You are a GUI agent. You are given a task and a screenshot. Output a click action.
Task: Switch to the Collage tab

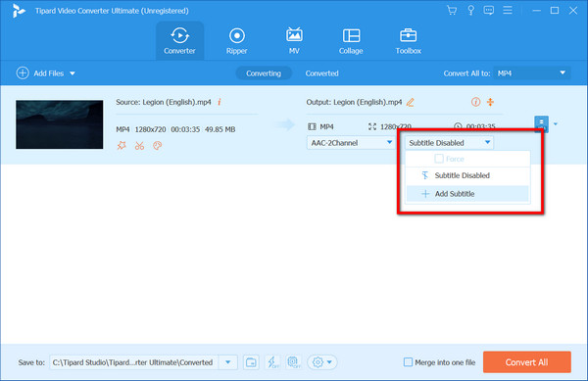tap(351, 41)
